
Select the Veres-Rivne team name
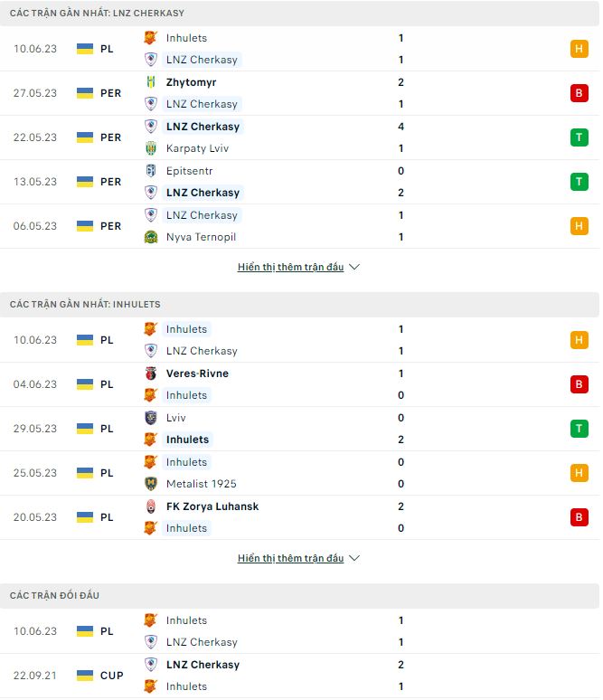coord(197,374)
